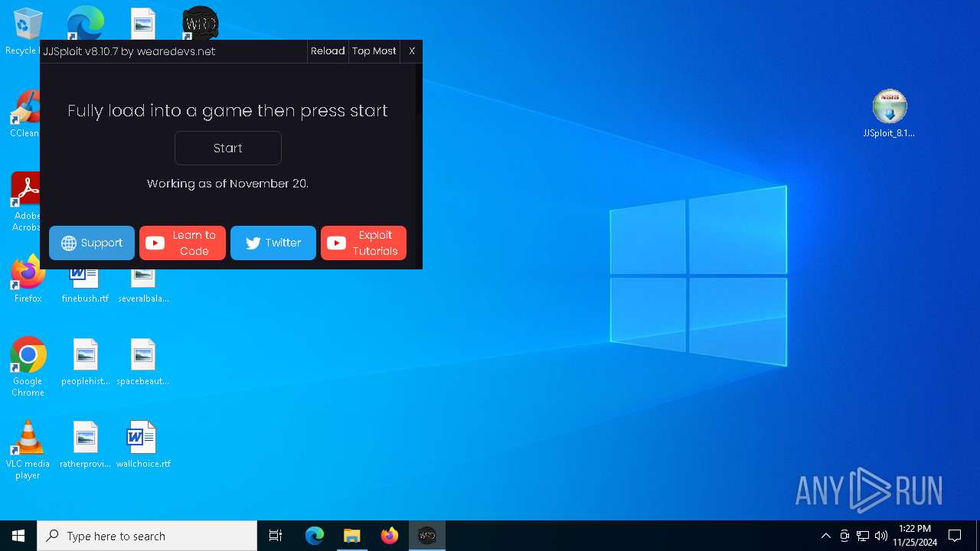Click the JJSploit window vertical scrollbar
This screenshot has width=980, height=551.
pos(418,165)
